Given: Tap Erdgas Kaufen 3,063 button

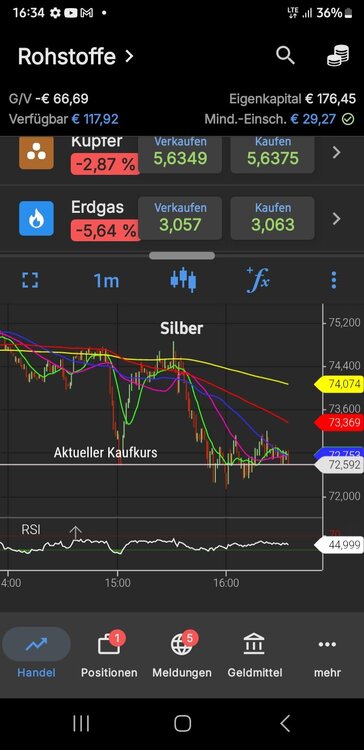Looking at the screenshot, I should 272,218.
